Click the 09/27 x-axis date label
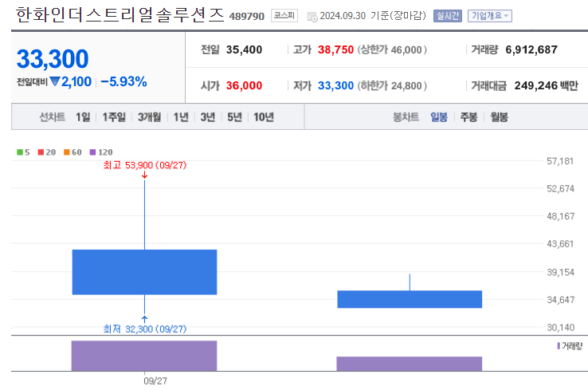The image size is (588, 390). click(x=155, y=381)
